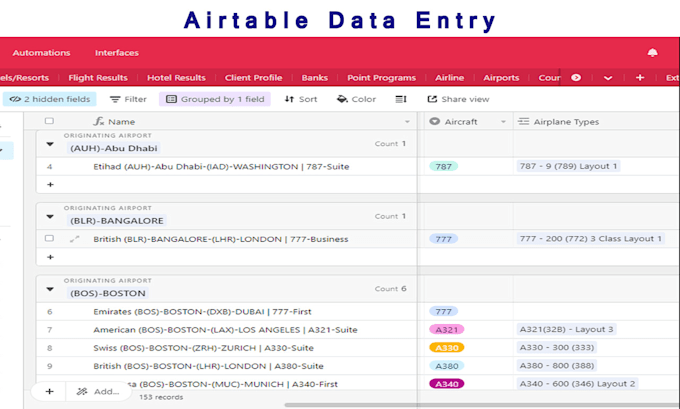Select the Swiss Boston-Zurich record
This screenshot has width=680, height=409.
click(203, 348)
